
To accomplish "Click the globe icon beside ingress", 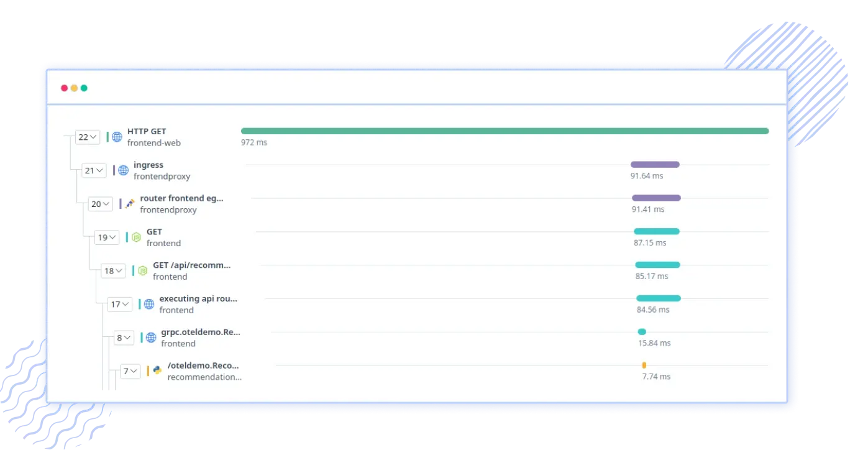I will tap(123, 170).
